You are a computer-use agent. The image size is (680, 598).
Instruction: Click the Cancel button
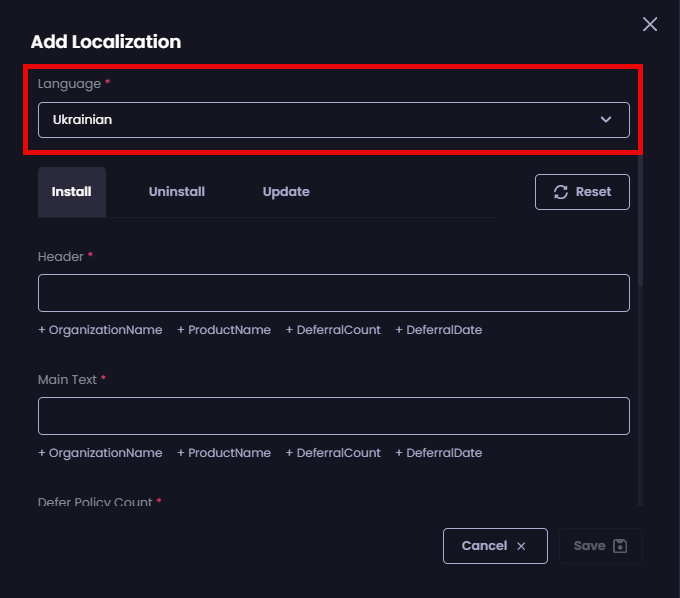tap(495, 546)
